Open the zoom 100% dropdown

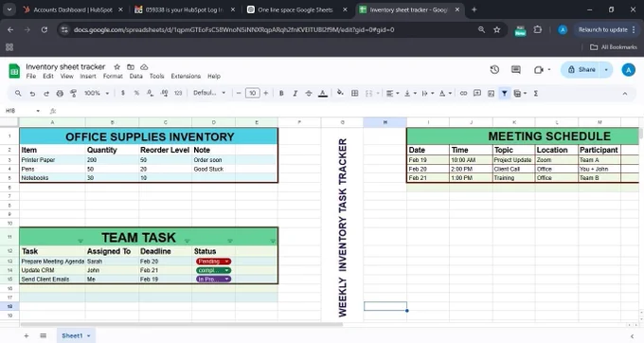(x=97, y=94)
